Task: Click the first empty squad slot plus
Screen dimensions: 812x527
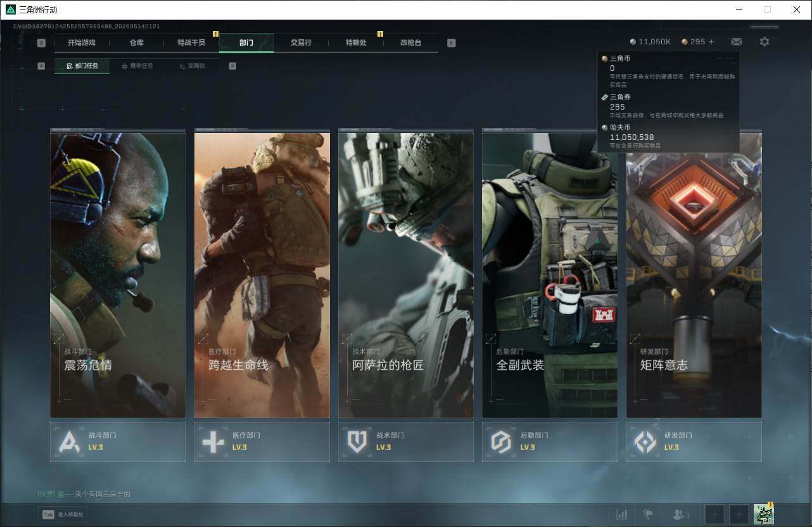Action: click(x=714, y=514)
